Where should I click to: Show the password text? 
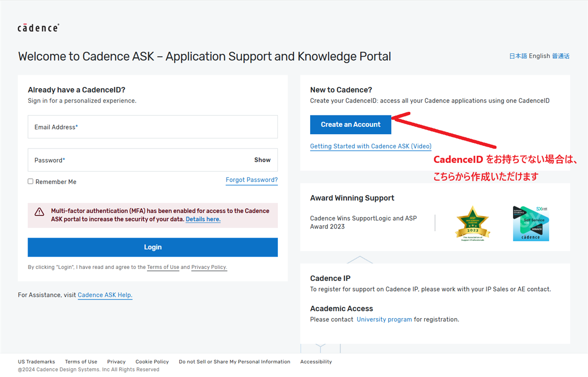(x=262, y=160)
